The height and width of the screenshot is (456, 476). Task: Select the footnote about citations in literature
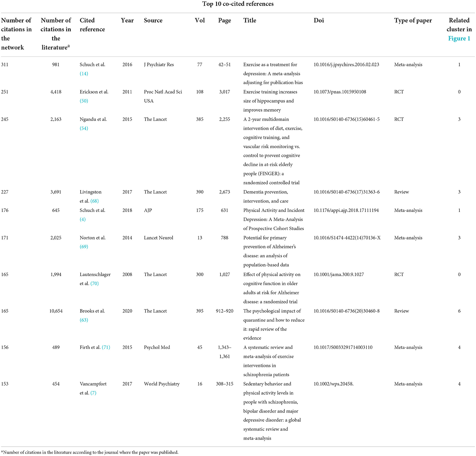click(x=90, y=452)
